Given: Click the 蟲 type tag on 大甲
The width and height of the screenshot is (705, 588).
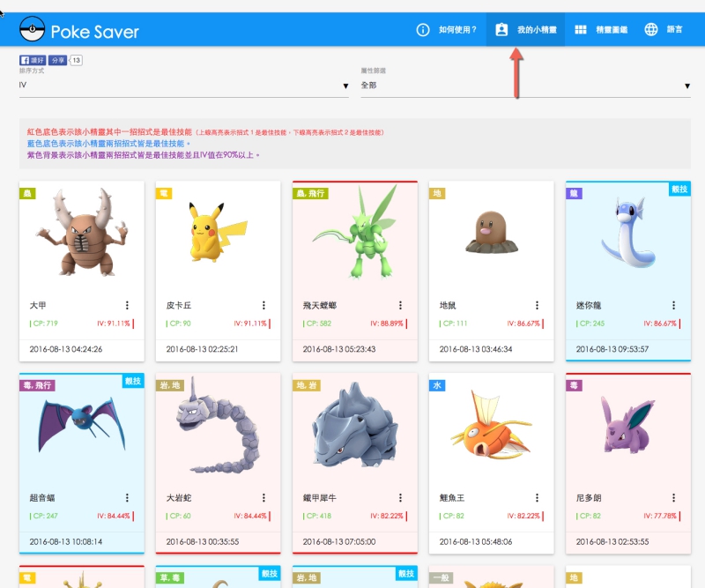Looking at the screenshot, I should point(27,193).
